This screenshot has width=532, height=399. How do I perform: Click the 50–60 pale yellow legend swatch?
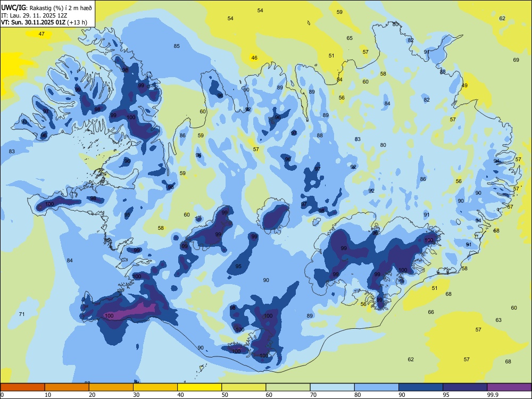[x=244, y=387]
